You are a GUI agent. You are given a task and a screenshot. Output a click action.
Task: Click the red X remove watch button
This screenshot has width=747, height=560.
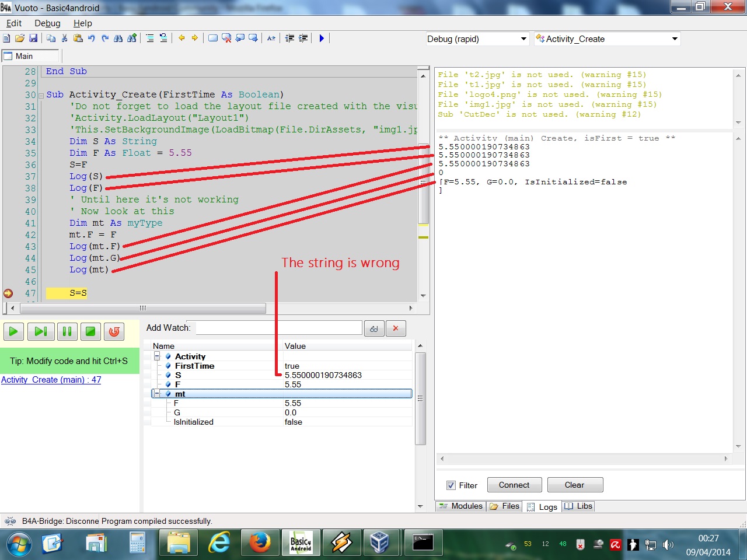pos(396,328)
